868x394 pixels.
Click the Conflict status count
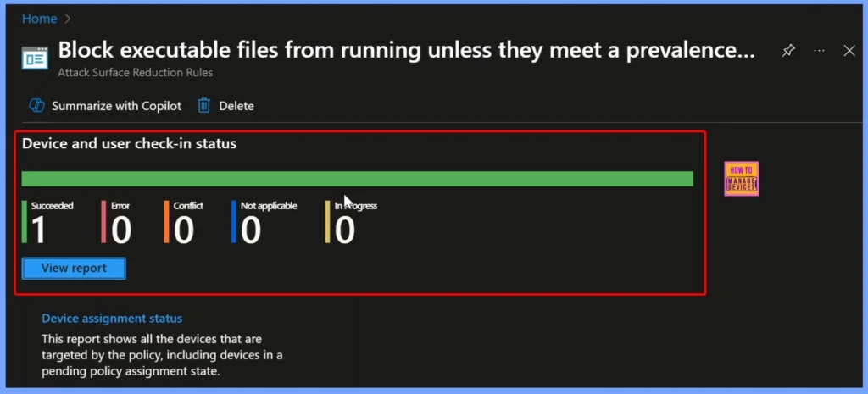[x=184, y=230]
